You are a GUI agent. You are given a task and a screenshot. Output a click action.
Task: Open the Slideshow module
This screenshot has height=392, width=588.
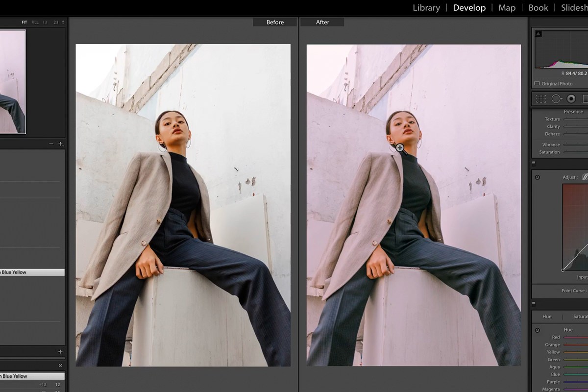(574, 7)
